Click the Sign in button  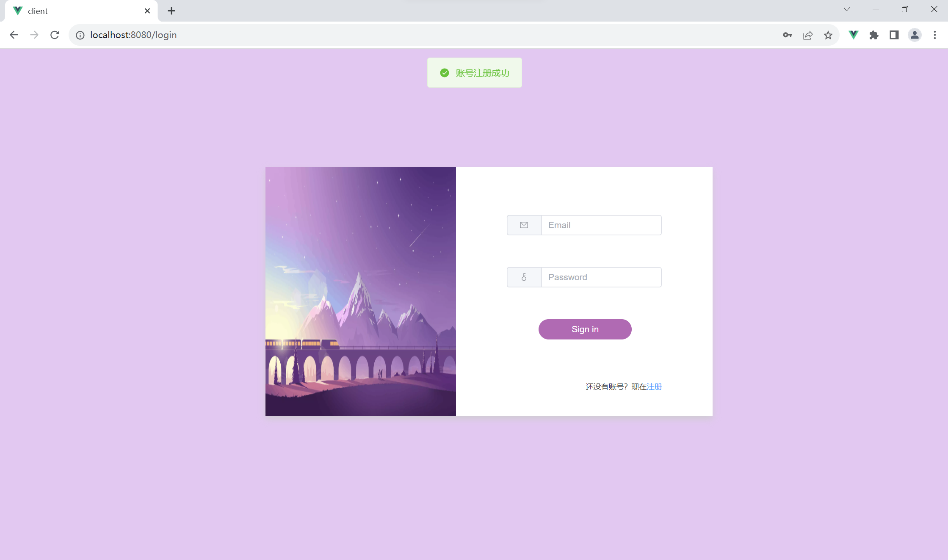pyautogui.click(x=585, y=329)
